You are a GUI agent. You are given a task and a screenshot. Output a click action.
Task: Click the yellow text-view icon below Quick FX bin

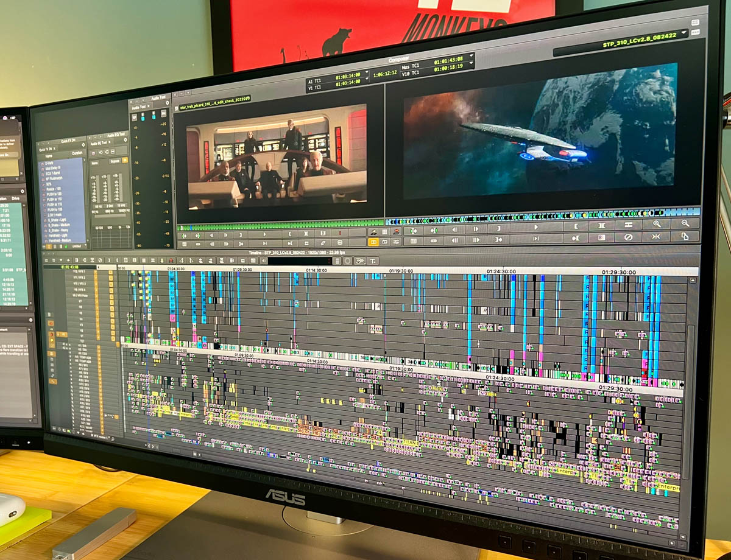pos(49,247)
